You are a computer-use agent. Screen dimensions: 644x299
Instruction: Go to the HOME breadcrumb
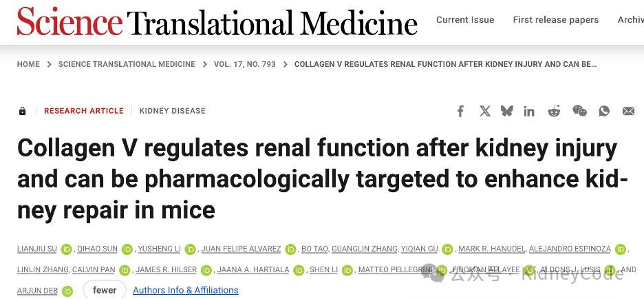[28, 64]
